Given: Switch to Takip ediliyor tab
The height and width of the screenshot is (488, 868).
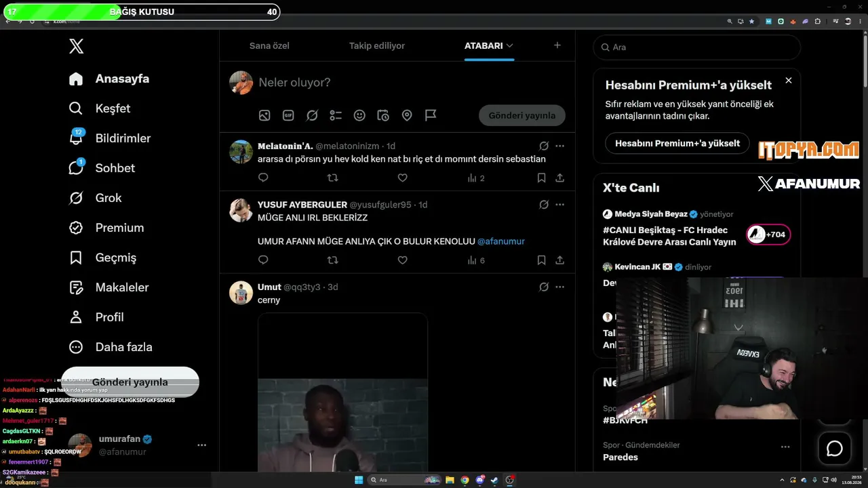Looking at the screenshot, I should click(x=377, y=45).
